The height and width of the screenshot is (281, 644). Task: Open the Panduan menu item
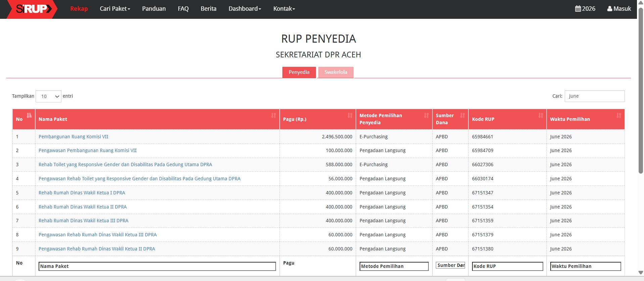pyautogui.click(x=154, y=9)
